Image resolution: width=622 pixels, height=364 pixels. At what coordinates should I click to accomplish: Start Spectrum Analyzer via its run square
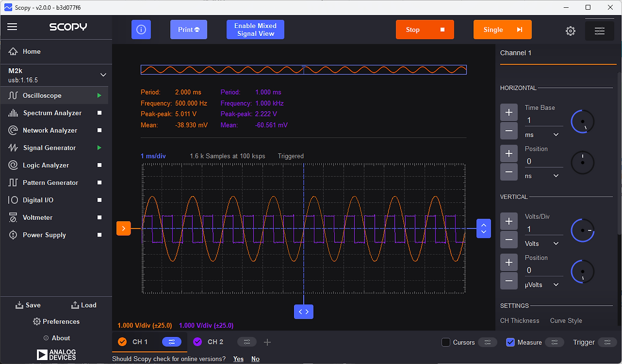(100, 113)
